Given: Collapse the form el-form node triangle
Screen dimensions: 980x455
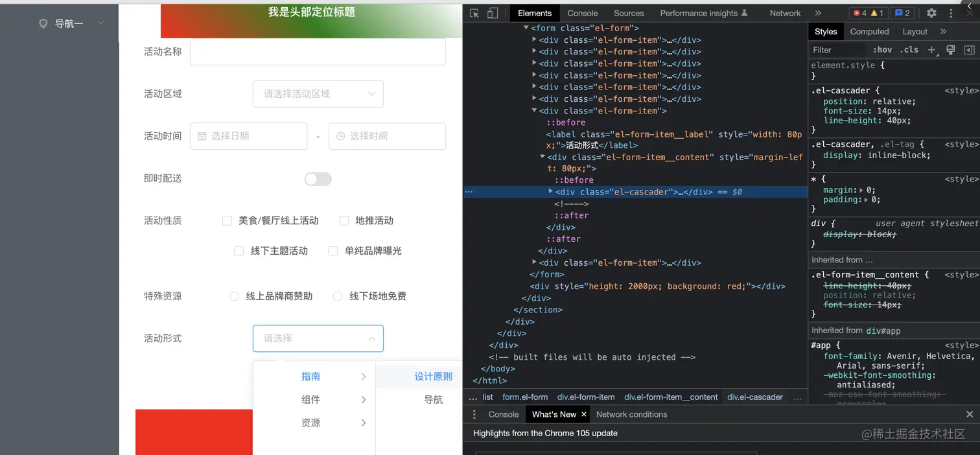Looking at the screenshot, I should [x=526, y=28].
